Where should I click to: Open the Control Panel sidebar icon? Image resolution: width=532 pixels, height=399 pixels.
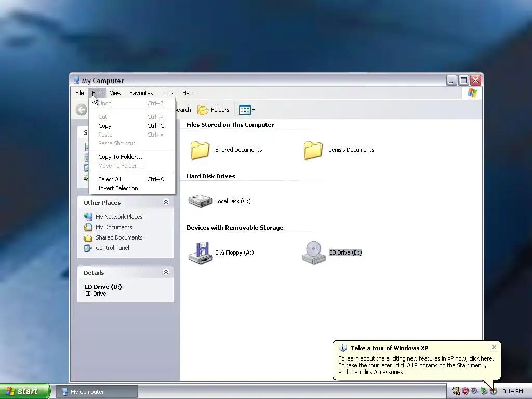(x=88, y=248)
